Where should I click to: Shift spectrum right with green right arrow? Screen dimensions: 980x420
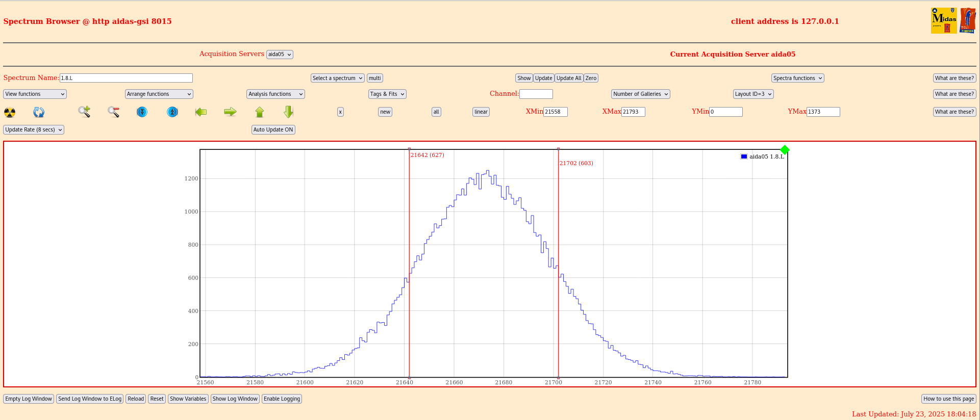pos(230,112)
